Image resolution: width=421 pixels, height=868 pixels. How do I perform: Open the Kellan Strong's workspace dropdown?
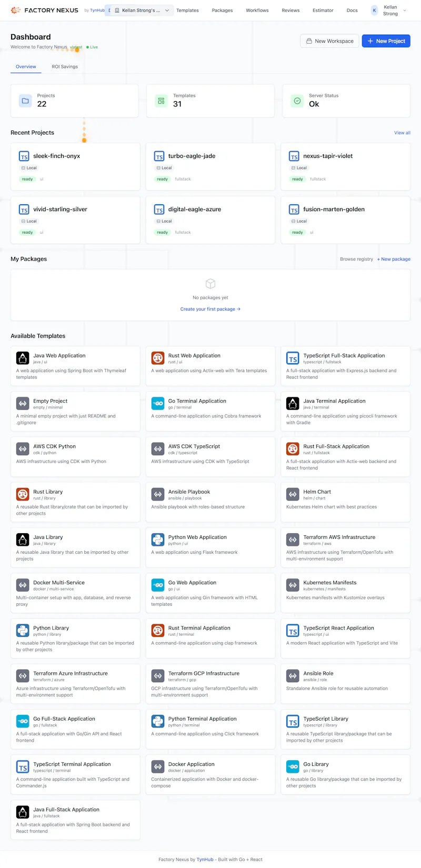142,11
